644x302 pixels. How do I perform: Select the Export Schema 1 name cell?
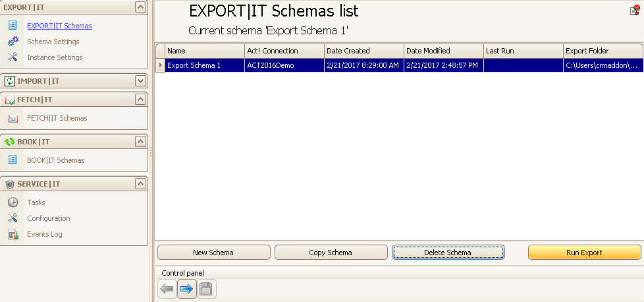pos(205,65)
